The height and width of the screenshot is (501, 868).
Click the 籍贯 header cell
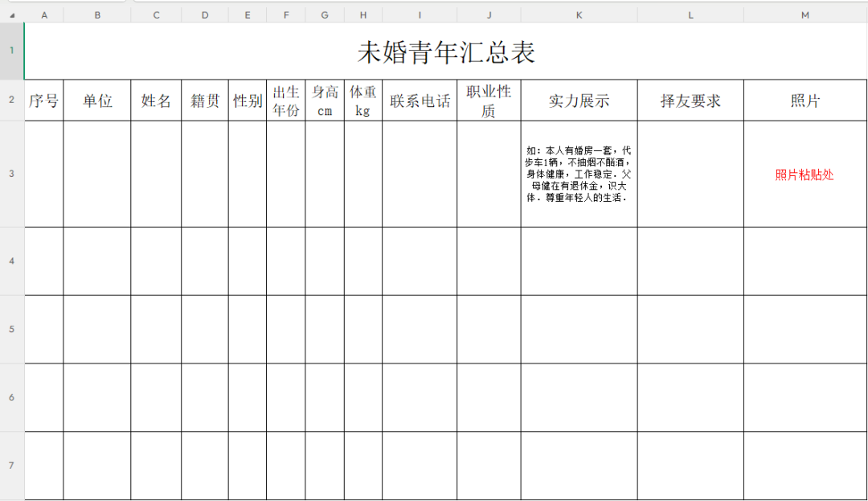point(205,101)
